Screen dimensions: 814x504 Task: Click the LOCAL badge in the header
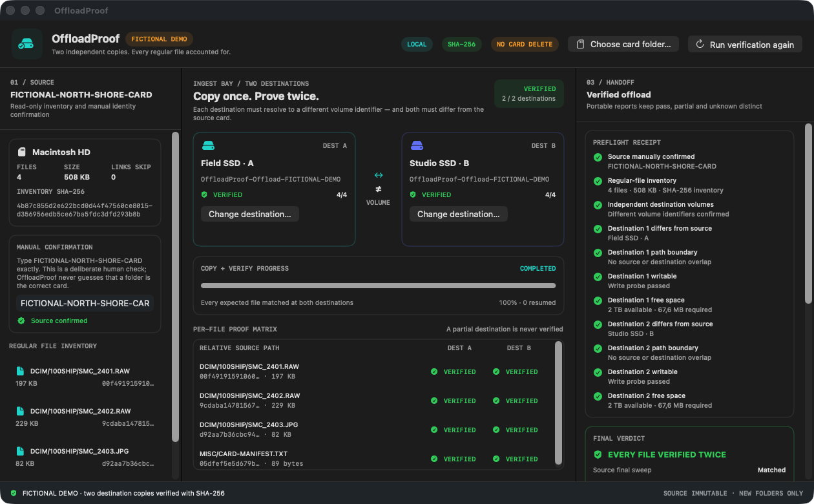click(x=417, y=45)
